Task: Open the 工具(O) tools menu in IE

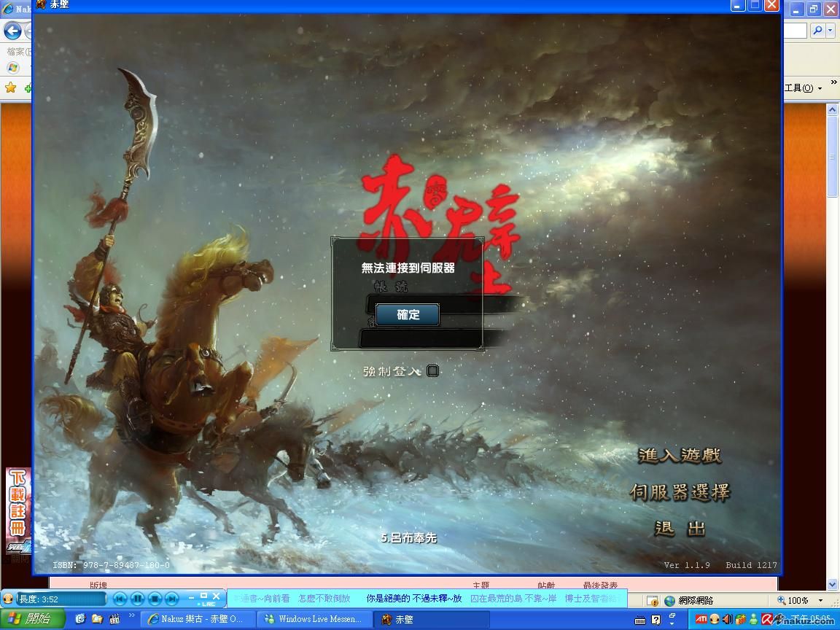Action: click(x=802, y=87)
